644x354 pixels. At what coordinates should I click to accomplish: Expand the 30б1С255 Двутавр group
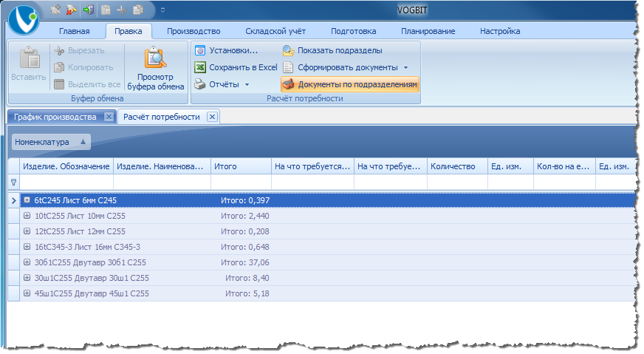[27, 262]
